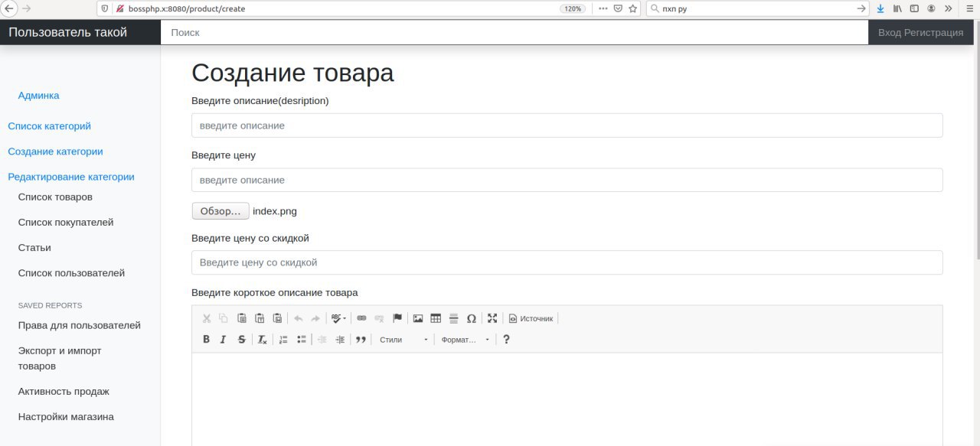980x446 pixels.
Task: Insert a horizontal line via toolbar
Action: tap(453, 318)
